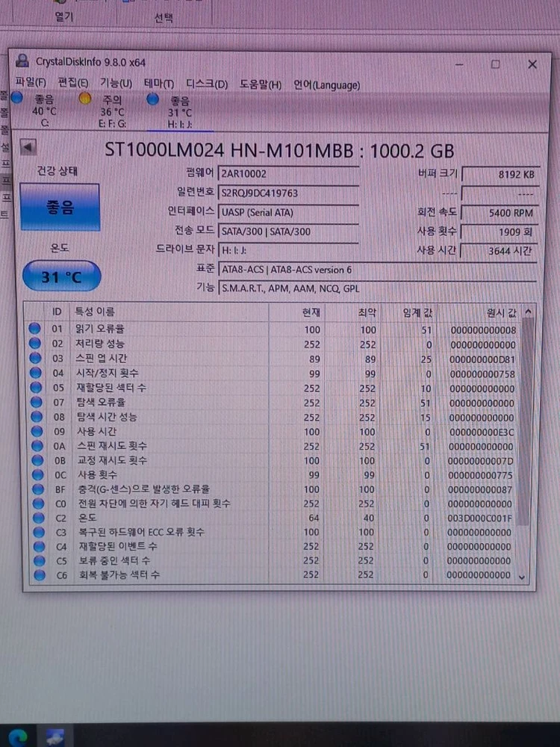Click the buffer size value 8192 KB
Image resolution: width=560 pixels, height=747 pixels.
pos(500,174)
